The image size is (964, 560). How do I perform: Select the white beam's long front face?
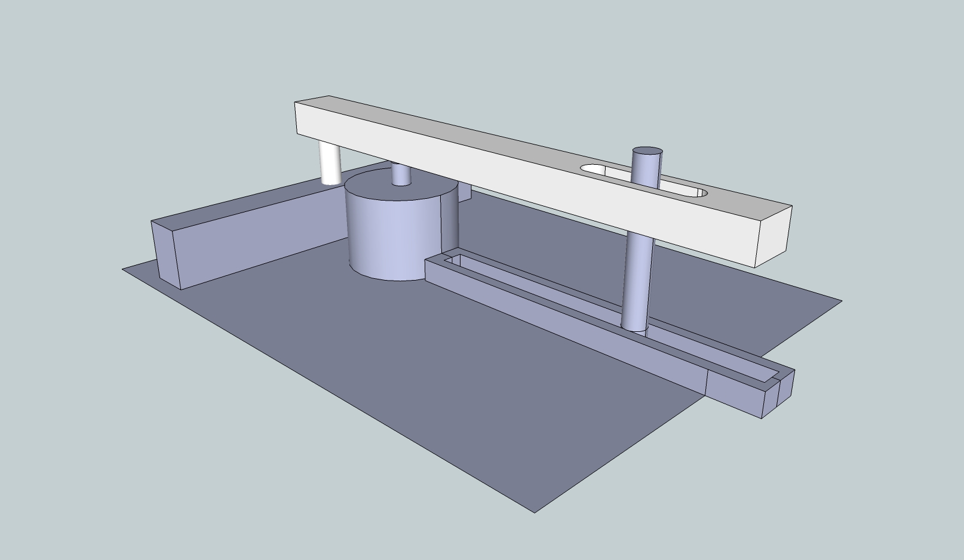pos(478,173)
